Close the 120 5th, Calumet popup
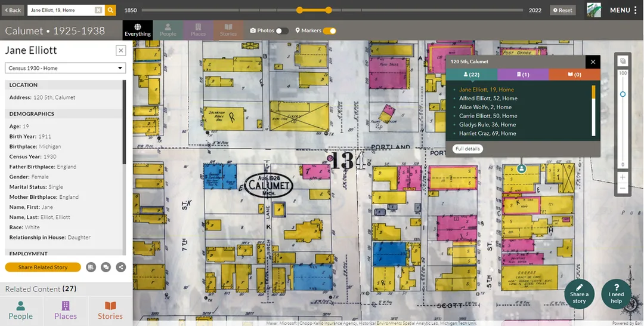Screen dimensions: 644x326 click(593, 62)
